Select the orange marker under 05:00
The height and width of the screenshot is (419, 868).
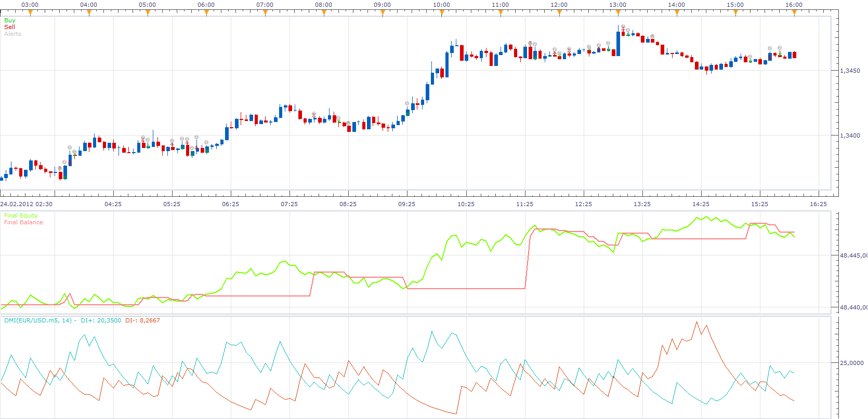pyautogui.click(x=148, y=13)
